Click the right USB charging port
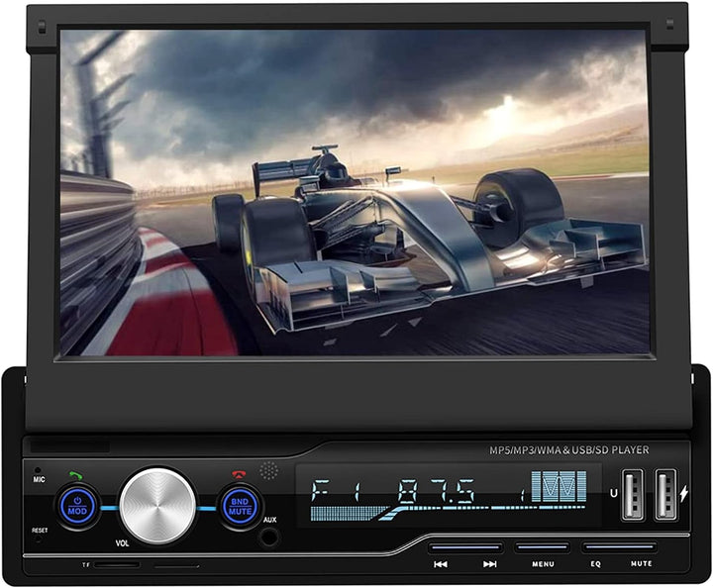 665,494
